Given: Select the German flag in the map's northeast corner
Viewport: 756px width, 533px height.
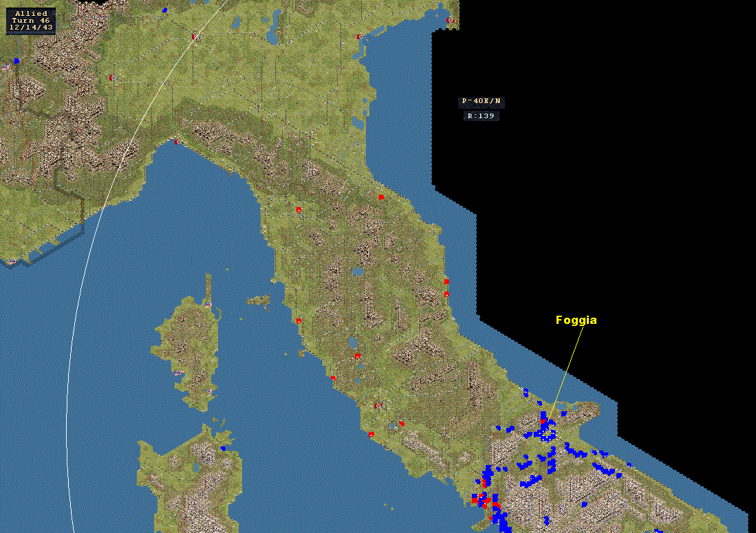Looking at the screenshot, I should point(451,20).
